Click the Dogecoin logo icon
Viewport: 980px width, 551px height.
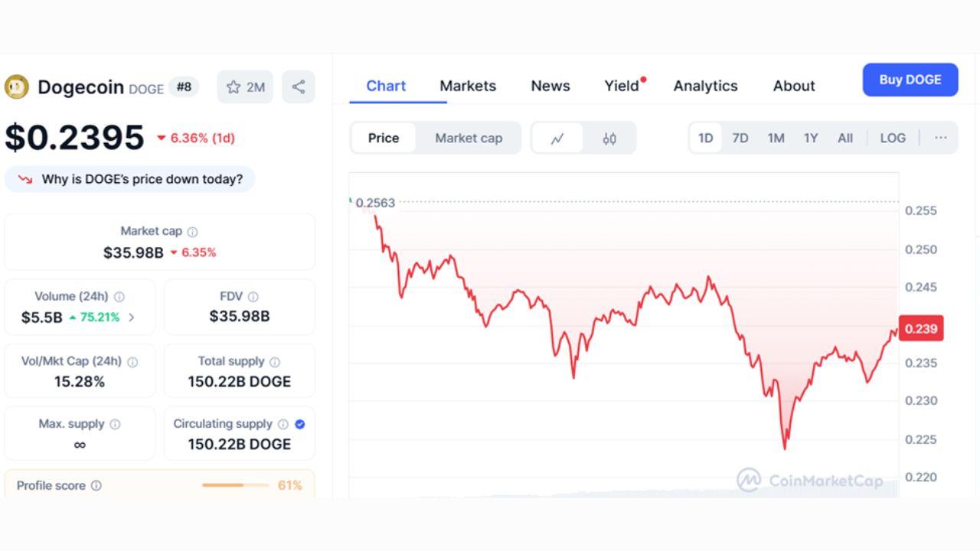pos(17,87)
